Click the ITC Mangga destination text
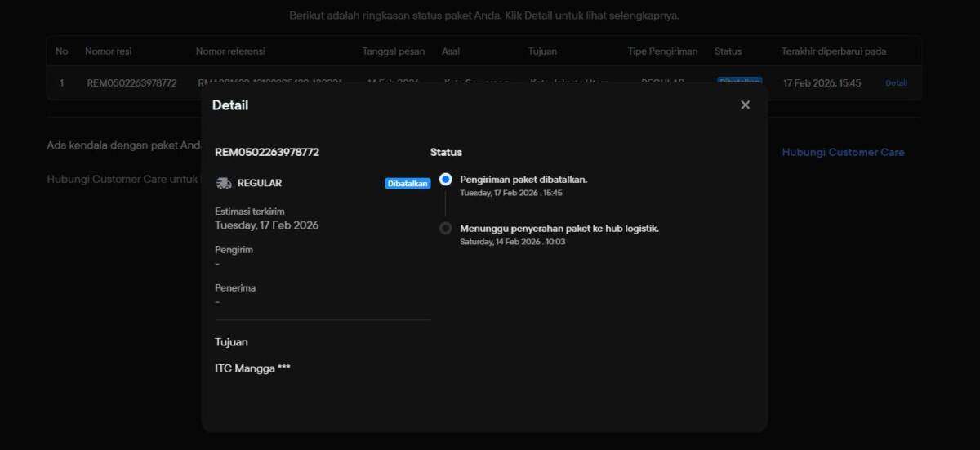The image size is (980, 450). pyautogui.click(x=252, y=368)
